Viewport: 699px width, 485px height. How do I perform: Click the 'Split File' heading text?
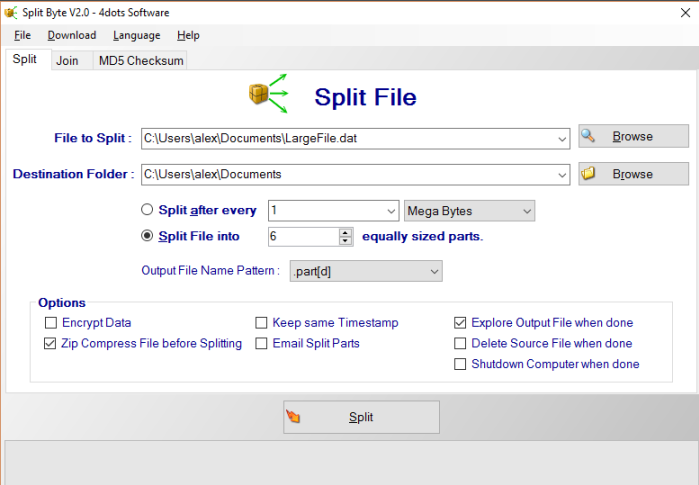(366, 97)
